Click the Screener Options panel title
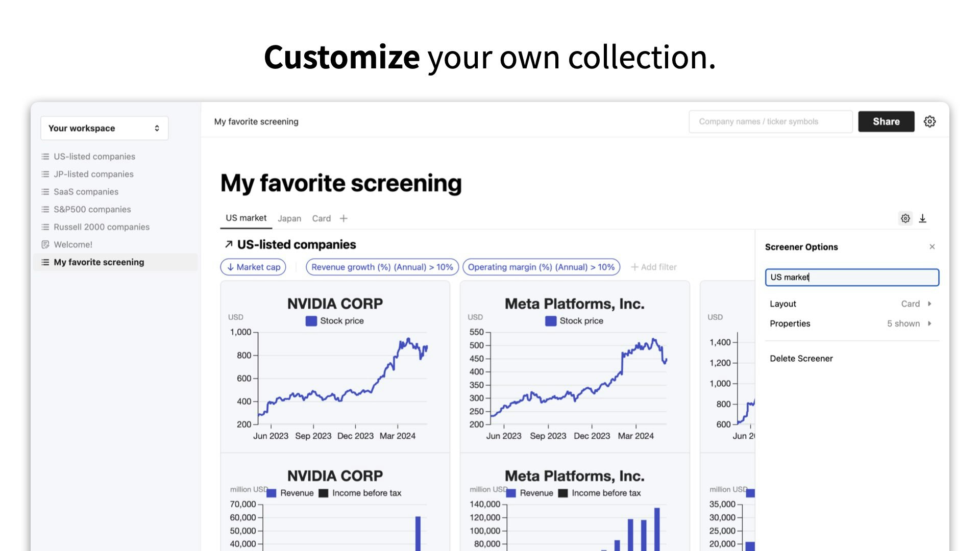The image size is (980, 551). pyautogui.click(x=801, y=247)
